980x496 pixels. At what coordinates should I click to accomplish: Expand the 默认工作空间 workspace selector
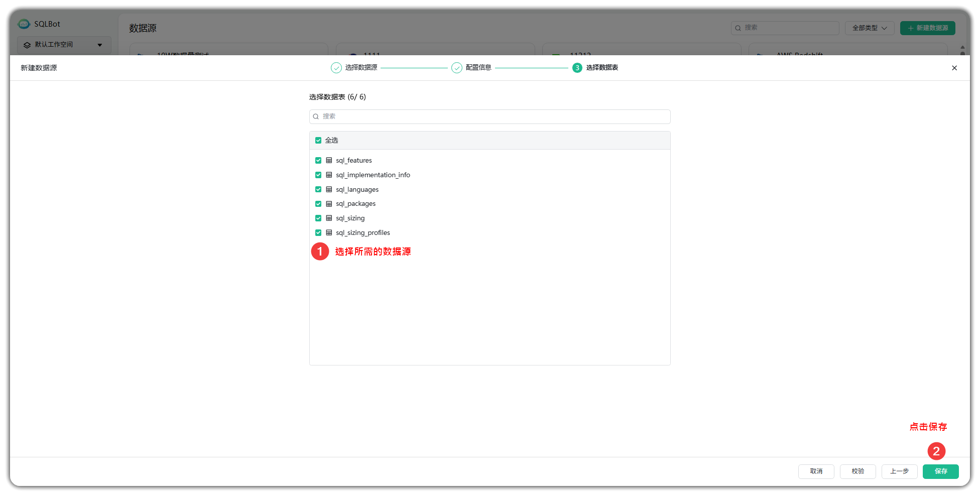point(100,45)
